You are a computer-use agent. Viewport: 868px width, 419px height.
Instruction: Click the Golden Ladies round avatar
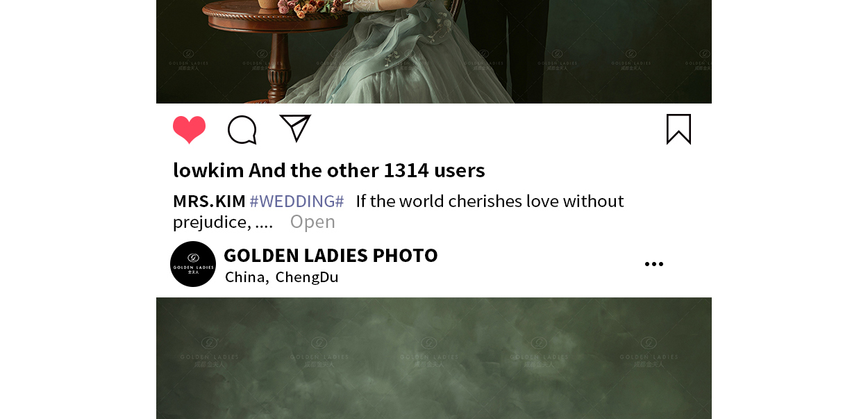(193, 264)
